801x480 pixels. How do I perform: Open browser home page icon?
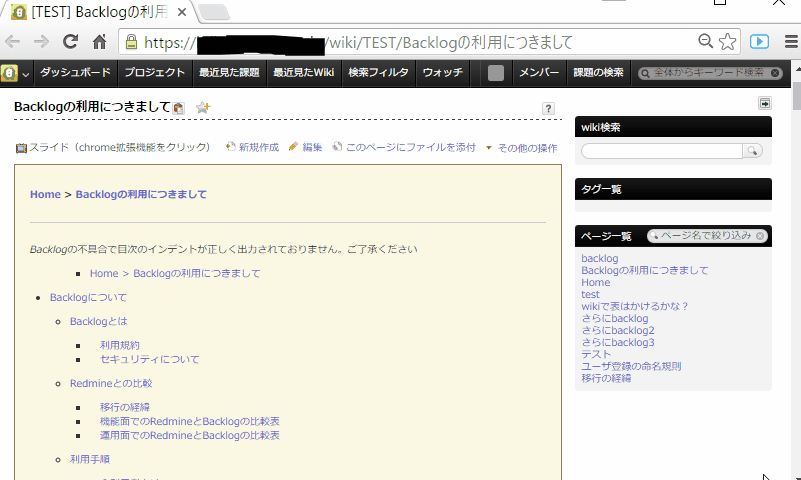[100, 41]
